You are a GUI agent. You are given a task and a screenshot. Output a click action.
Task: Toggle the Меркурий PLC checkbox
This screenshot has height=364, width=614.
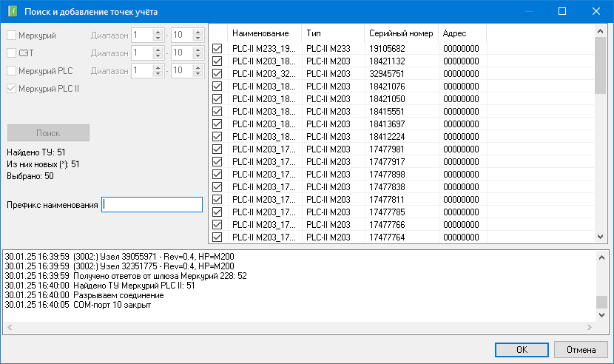[11, 71]
